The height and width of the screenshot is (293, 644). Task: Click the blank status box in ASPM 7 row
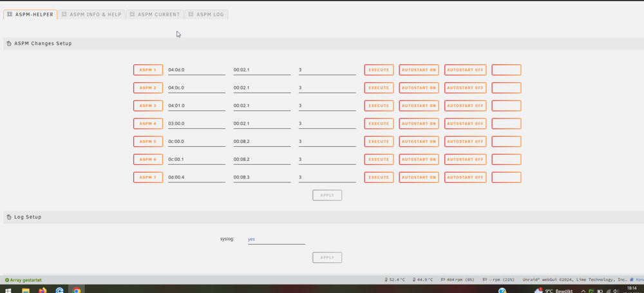coord(506,178)
